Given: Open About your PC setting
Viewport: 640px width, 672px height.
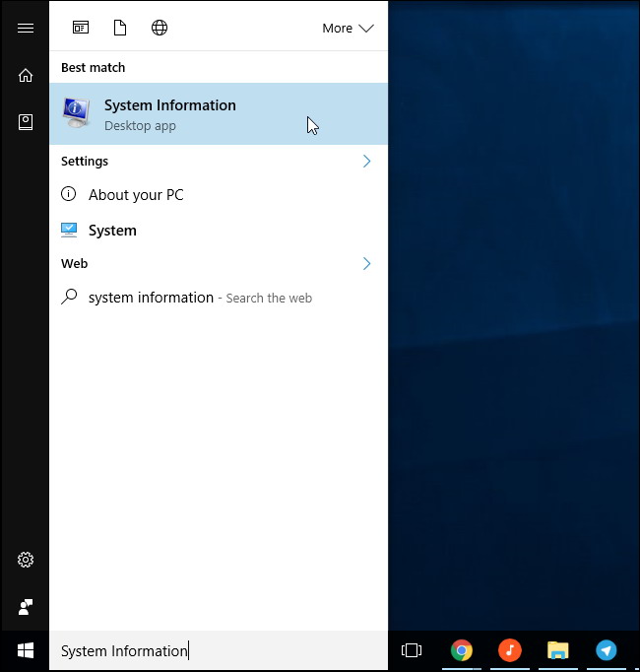Looking at the screenshot, I should pyautogui.click(x=136, y=195).
